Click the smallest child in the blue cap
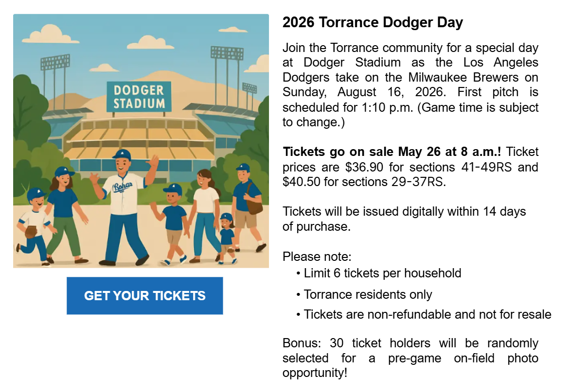Image resolution: width=570 pixels, height=392 pixels. pos(227,238)
